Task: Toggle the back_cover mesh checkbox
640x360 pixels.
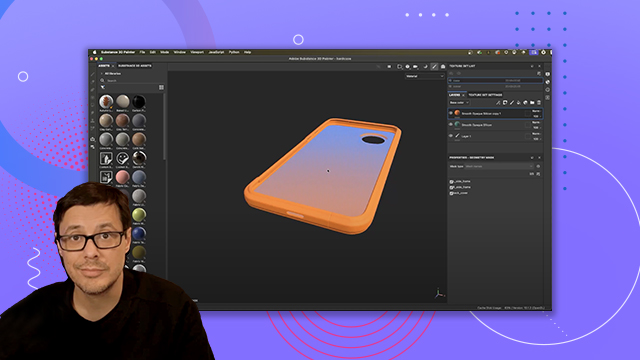Action: [451, 193]
